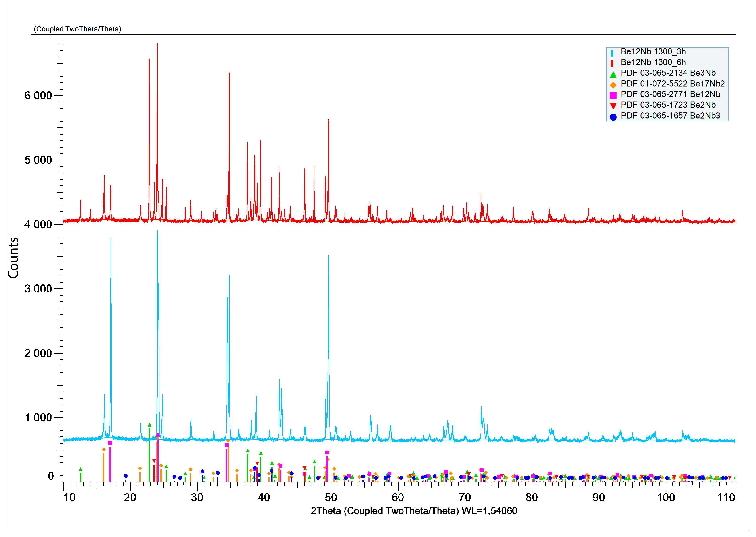The width and height of the screenshot is (756, 537).
Task: Click the chart title Coupled TwoTheta/Theta
Action: 77,29
